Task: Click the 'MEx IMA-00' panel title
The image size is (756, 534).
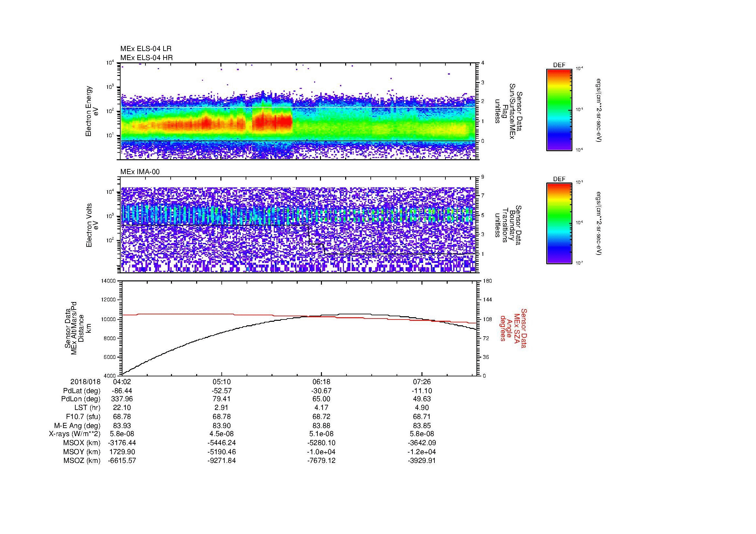Action: tap(140, 172)
